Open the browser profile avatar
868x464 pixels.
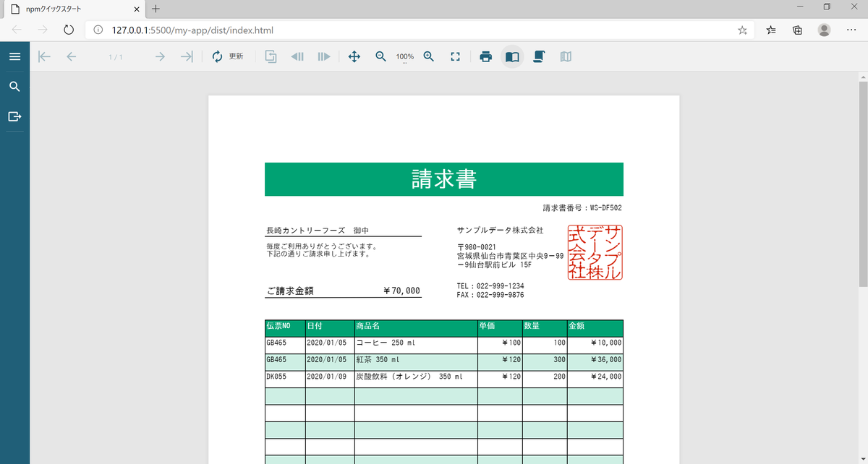(x=824, y=30)
